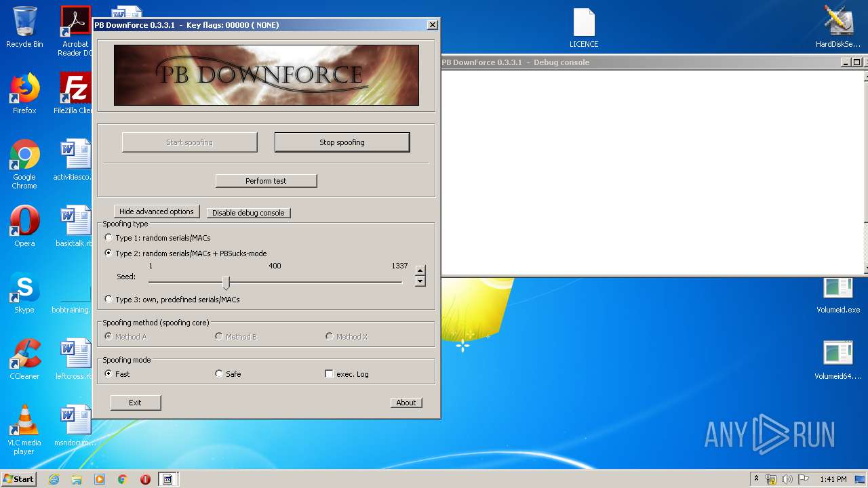Launch VLC media player from the desktop
This screenshot has width=868, height=488.
click(x=24, y=430)
